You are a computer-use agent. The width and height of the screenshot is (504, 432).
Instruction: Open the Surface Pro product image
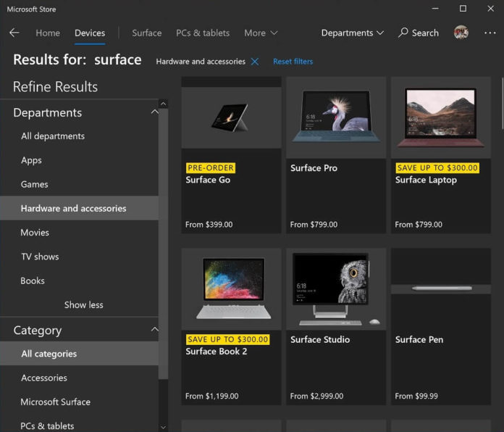(x=336, y=117)
